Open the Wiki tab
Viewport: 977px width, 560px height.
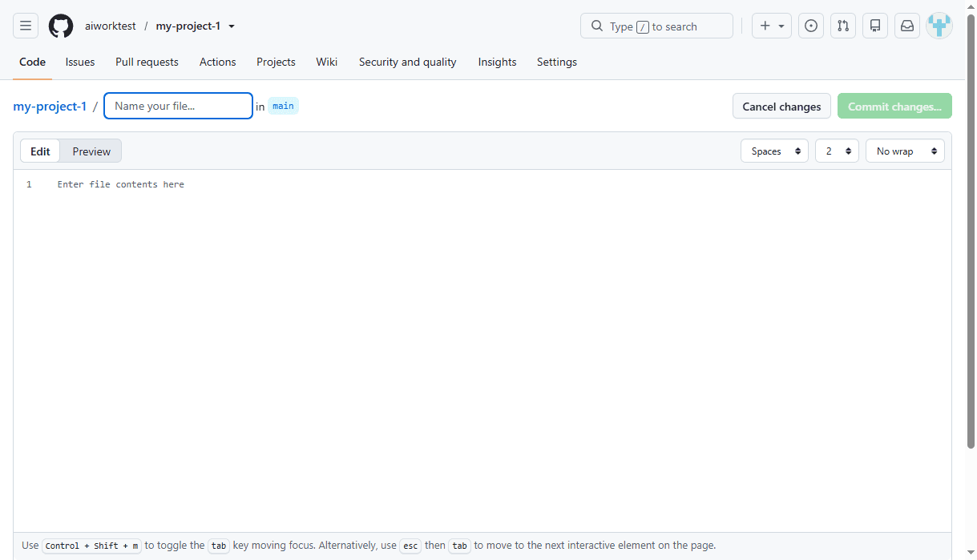[x=327, y=62]
